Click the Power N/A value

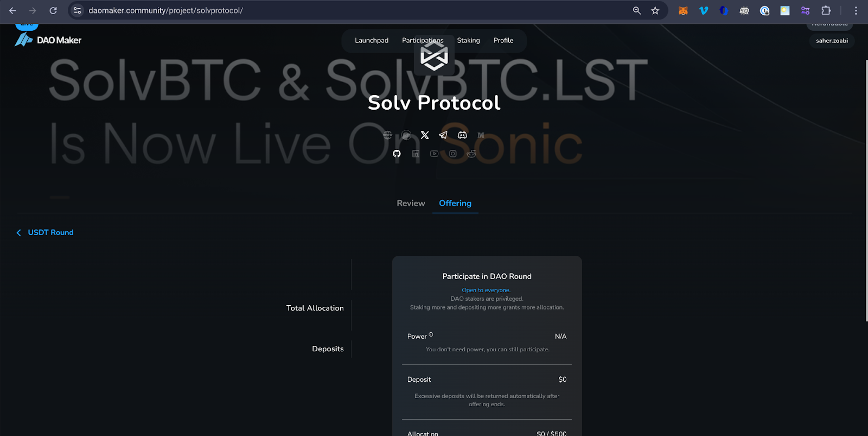(560, 337)
